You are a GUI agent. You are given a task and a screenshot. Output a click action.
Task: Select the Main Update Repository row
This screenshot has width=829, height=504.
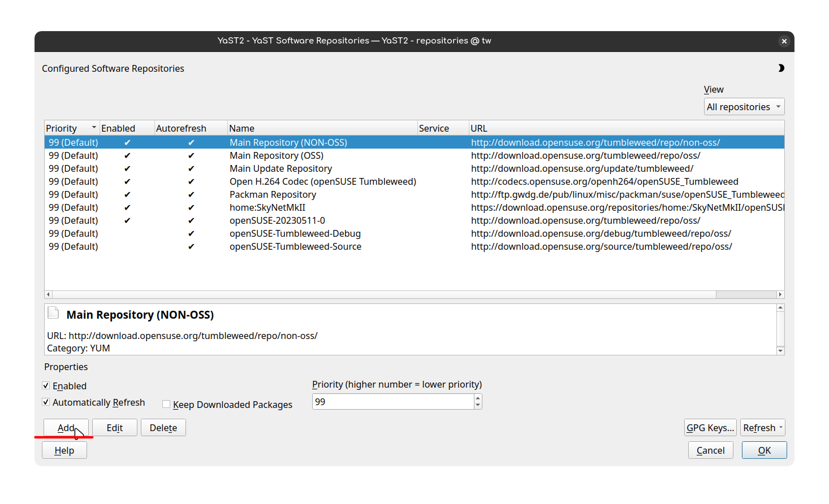[x=414, y=168]
